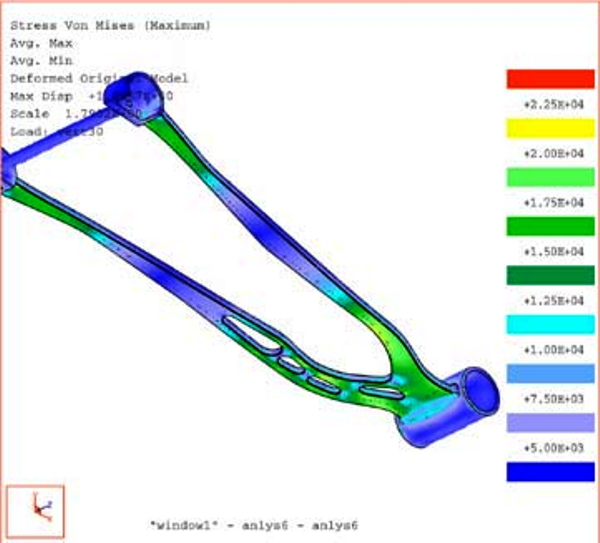The width and height of the screenshot is (600, 543).
Task: Click the cyan legend color swatch
Action: 550,324
